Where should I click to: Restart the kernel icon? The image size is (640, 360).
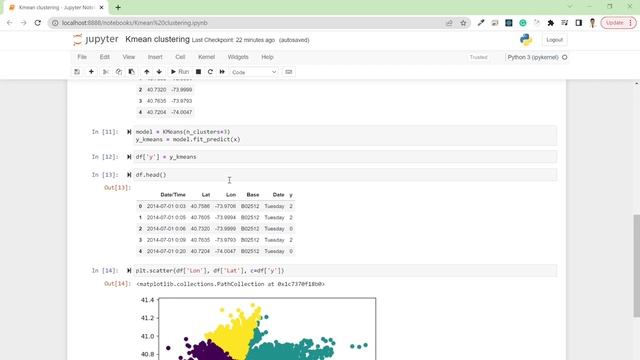coord(210,72)
